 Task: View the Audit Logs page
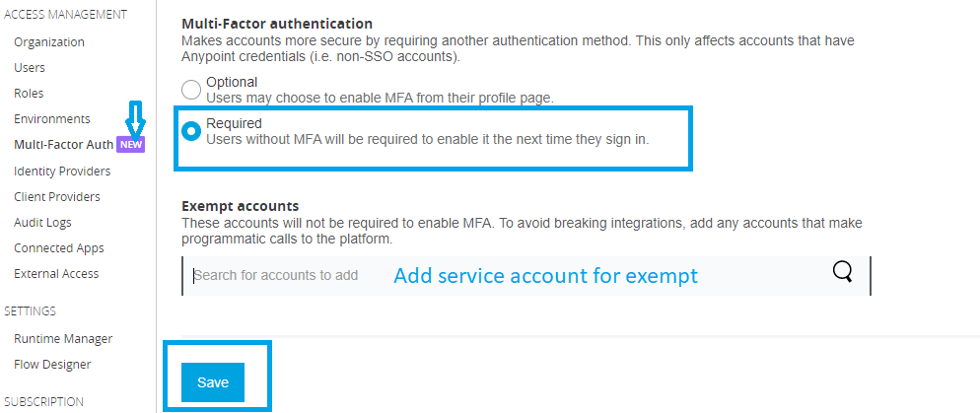(x=42, y=223)
